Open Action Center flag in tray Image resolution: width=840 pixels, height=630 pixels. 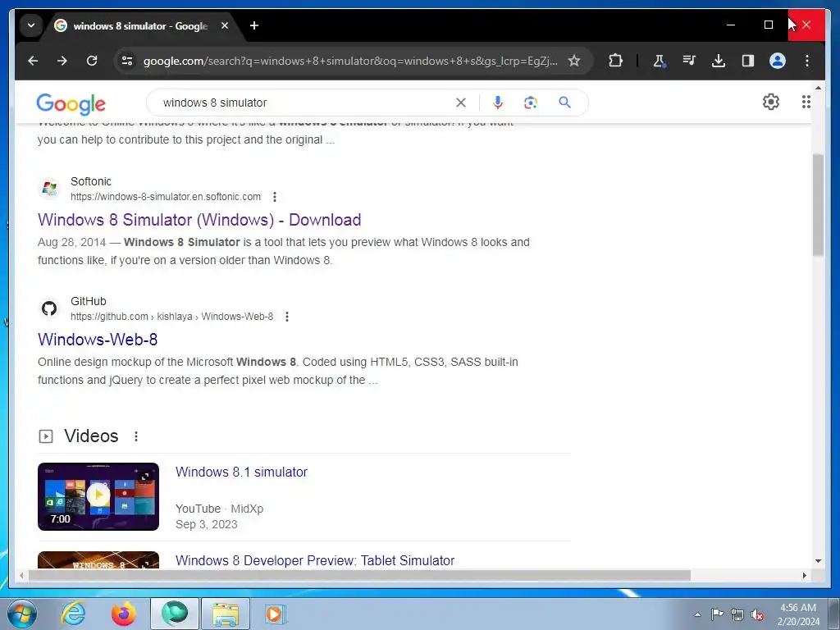click(x=717, y=614)
